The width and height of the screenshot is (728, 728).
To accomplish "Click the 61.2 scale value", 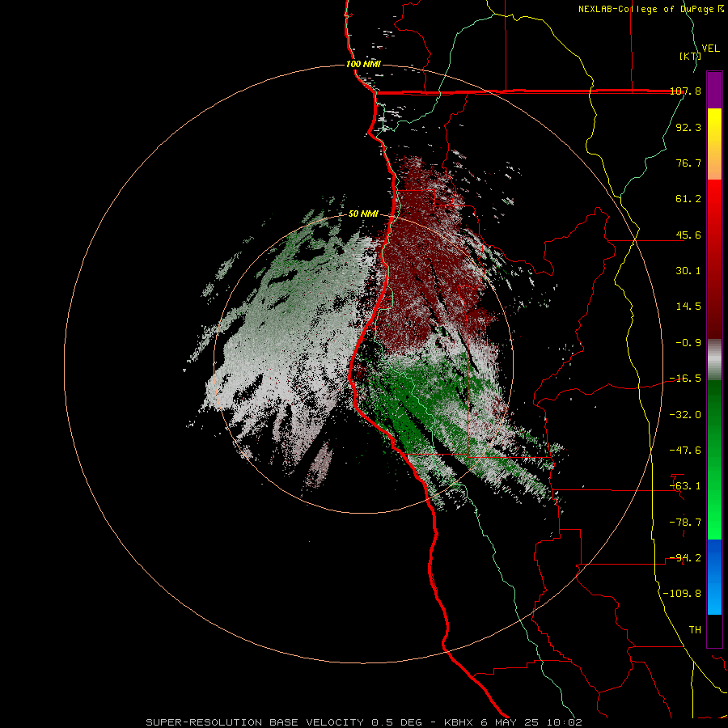I will (x=688, y=199).
